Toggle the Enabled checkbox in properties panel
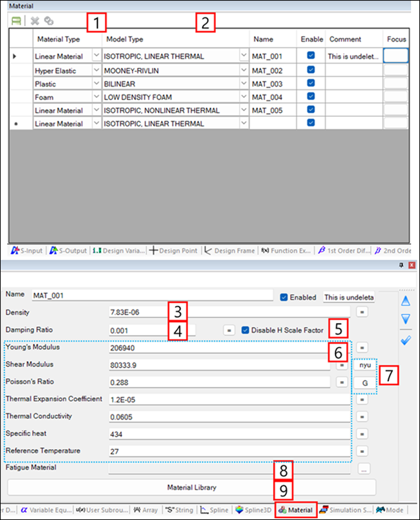 (284, 297)
